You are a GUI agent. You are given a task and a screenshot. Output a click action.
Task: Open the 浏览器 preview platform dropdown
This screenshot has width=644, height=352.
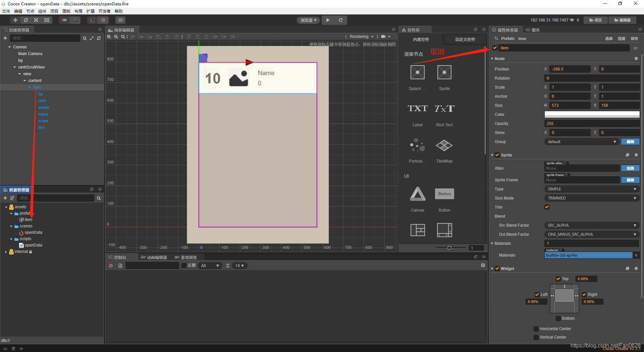[309, 20]
